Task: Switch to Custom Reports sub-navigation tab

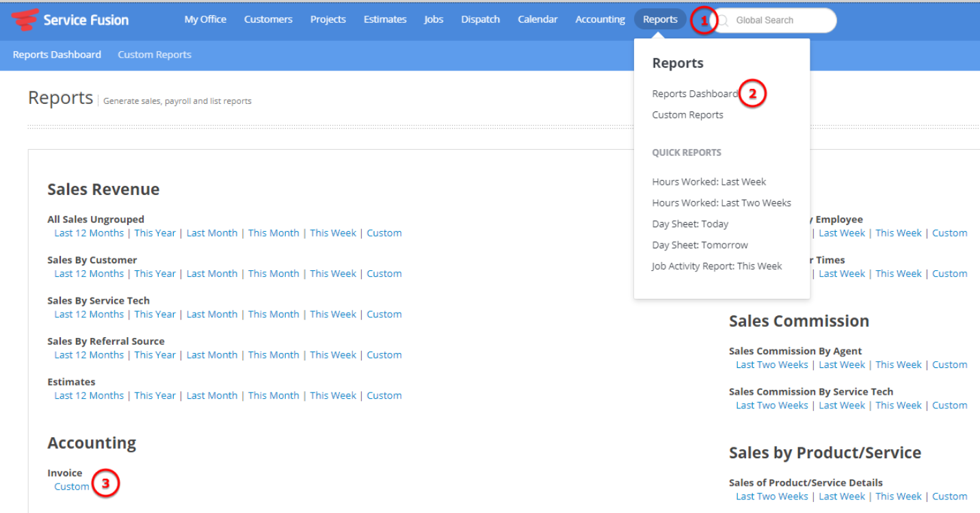Action: (155, 55)
